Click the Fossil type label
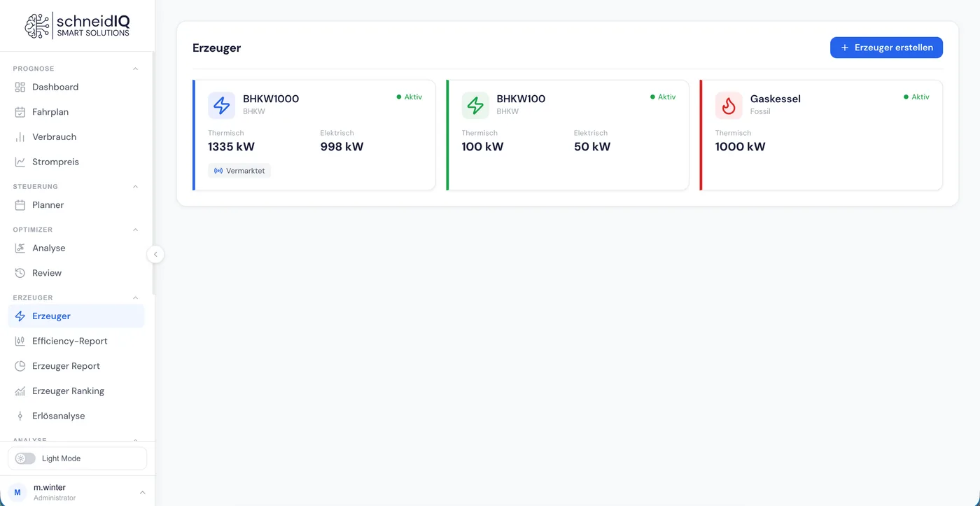Viewport: 980px width, 506px height. coord(760,111)
